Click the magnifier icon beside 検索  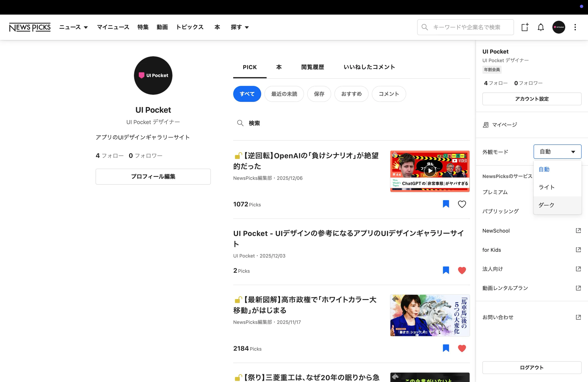tap(240, 123)
